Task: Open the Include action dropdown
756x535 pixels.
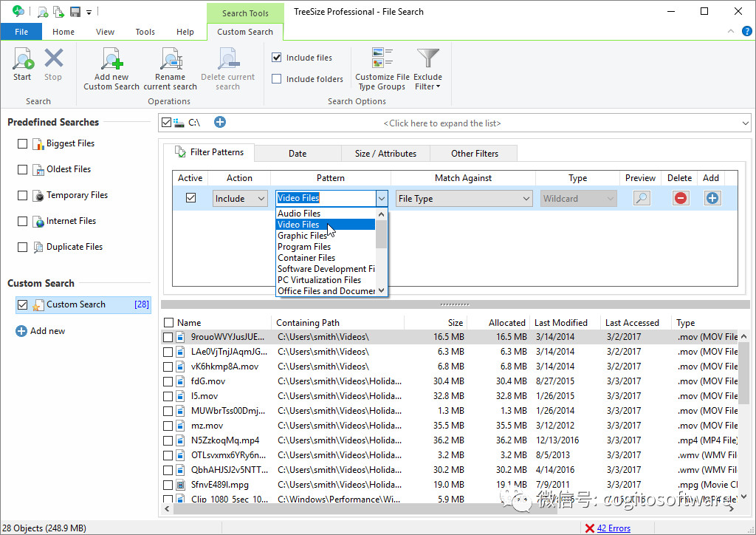Action: [240, 198]
